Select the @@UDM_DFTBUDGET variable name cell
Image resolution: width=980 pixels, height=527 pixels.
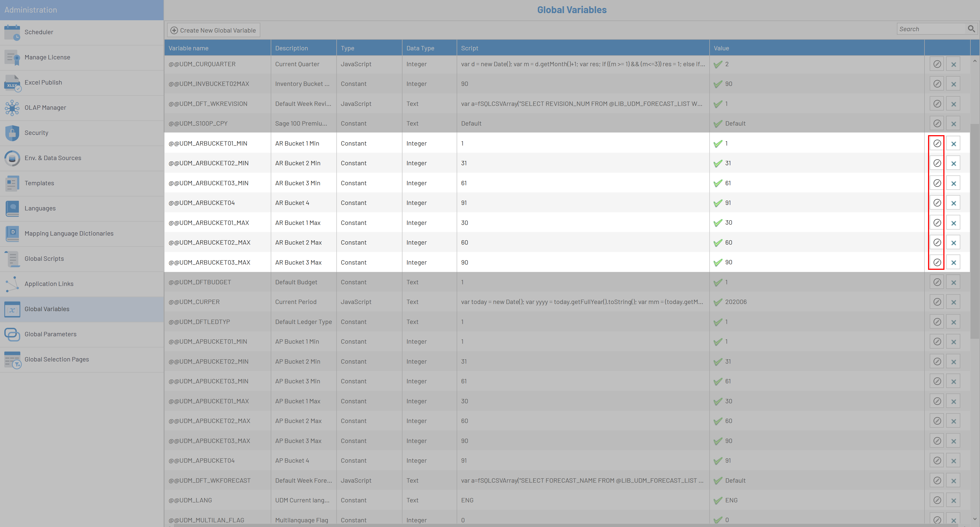200,282
